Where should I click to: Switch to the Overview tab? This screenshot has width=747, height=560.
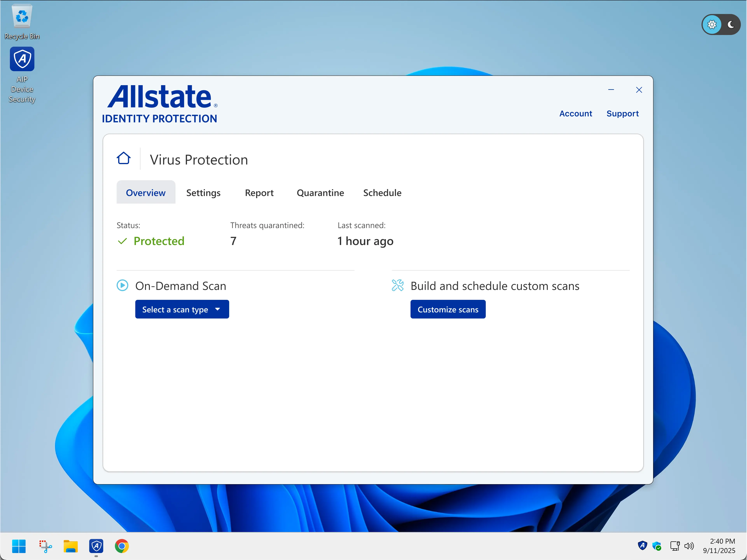coord(146,192)
